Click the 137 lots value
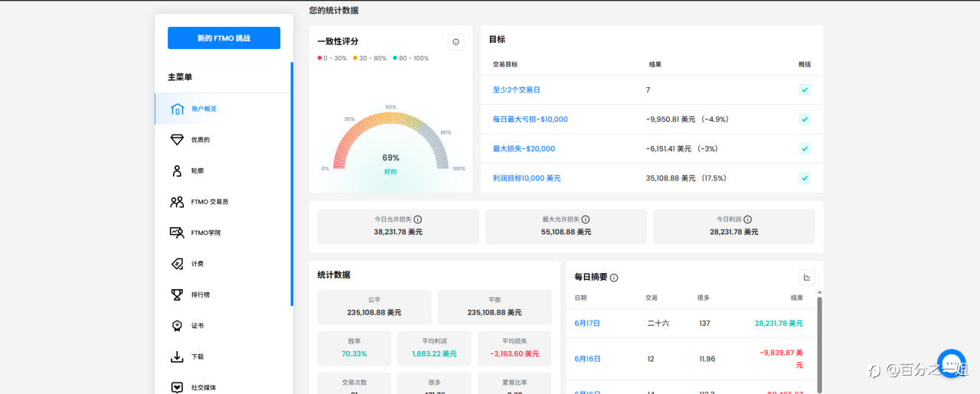 point(704,324)
